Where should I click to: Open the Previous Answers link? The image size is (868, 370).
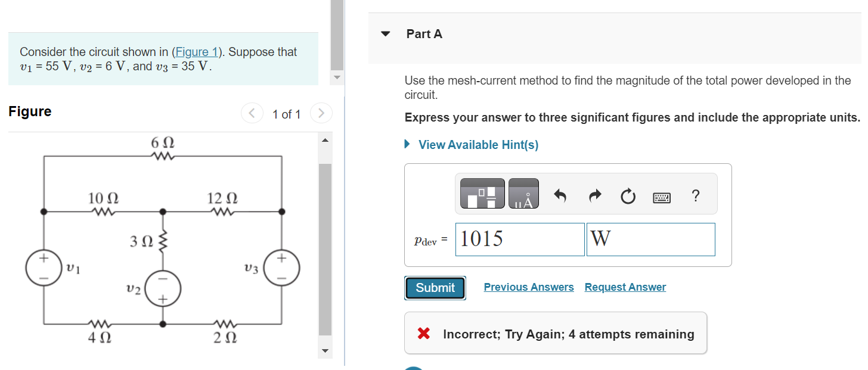528,287
